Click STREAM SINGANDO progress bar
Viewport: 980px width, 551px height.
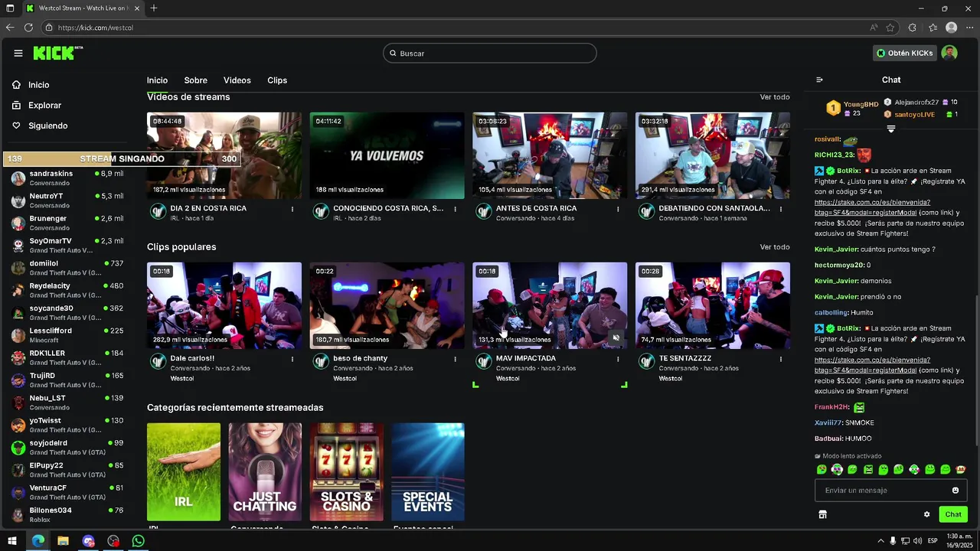(122, 159)
